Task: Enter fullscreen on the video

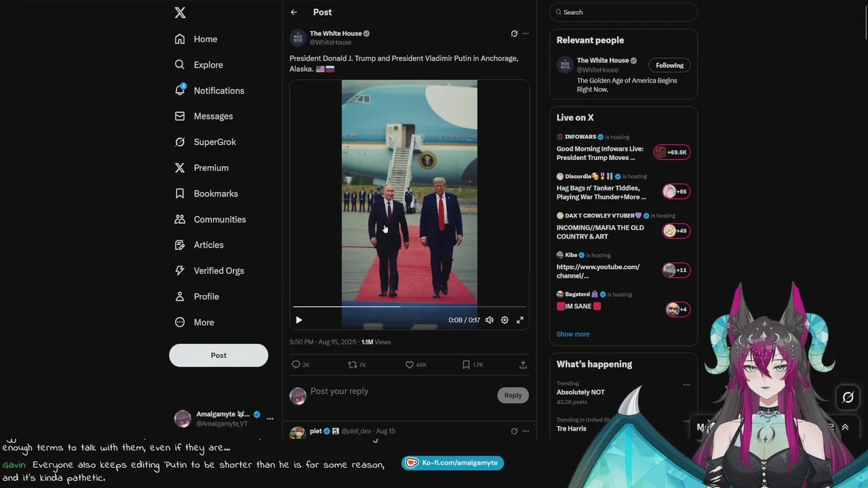Action: click(520, 320)
